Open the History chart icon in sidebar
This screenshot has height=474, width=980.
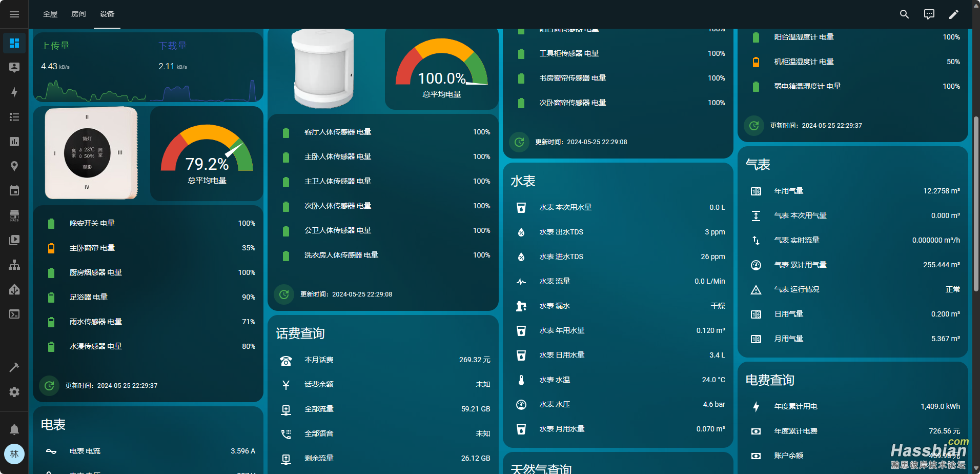(x=14, y=142)
